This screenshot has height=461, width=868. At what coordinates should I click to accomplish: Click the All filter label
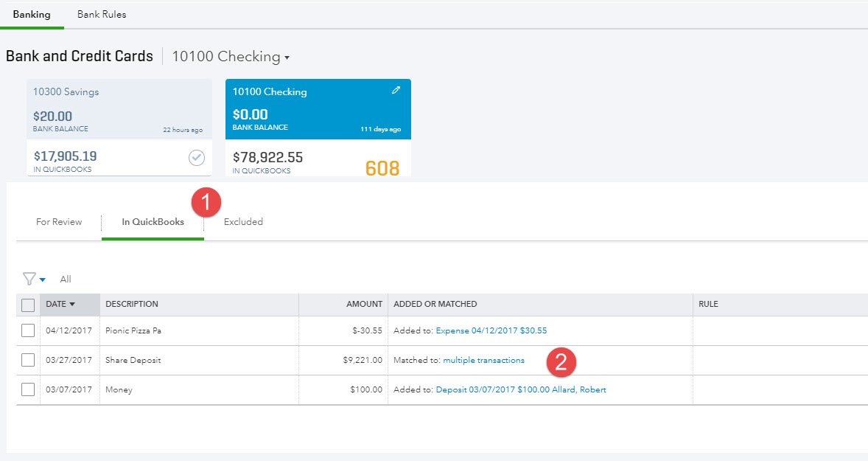[x=66, y=279]
